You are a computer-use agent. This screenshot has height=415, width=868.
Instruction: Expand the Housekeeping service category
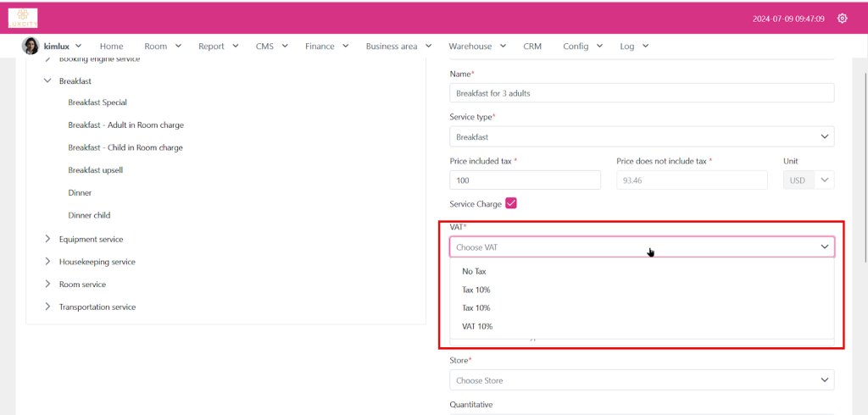point(47,262)
